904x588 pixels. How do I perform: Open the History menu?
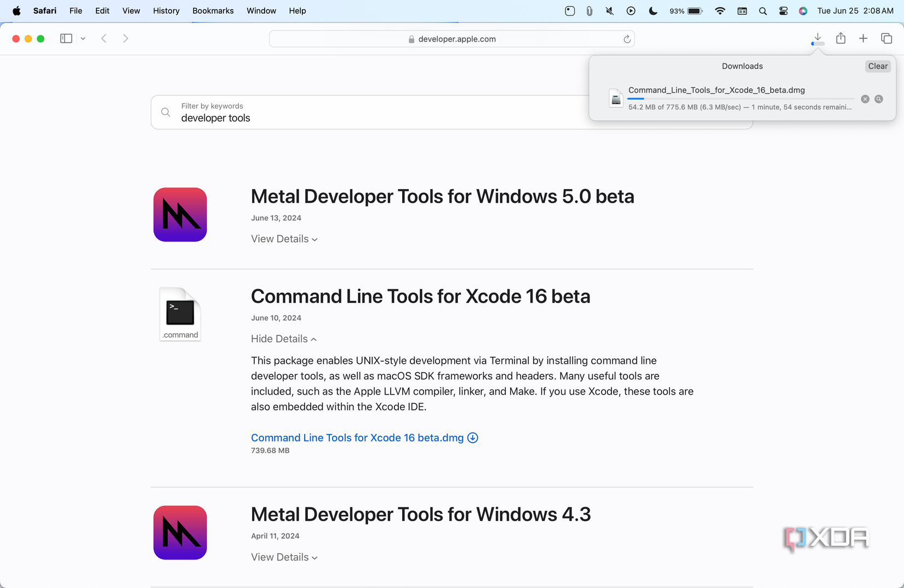(166, 10)
